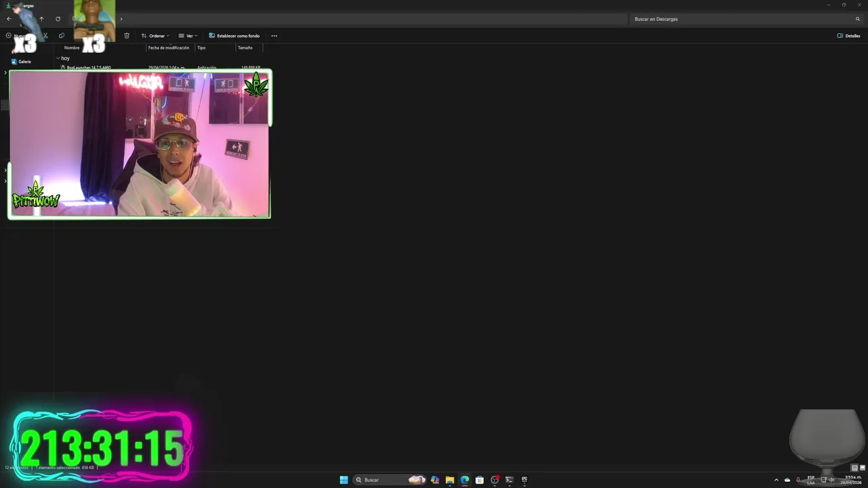The height and width of the screenshot is (488, 868).
Task: Open the volume speaker tray icon
Action: click(x=832, y=480)
